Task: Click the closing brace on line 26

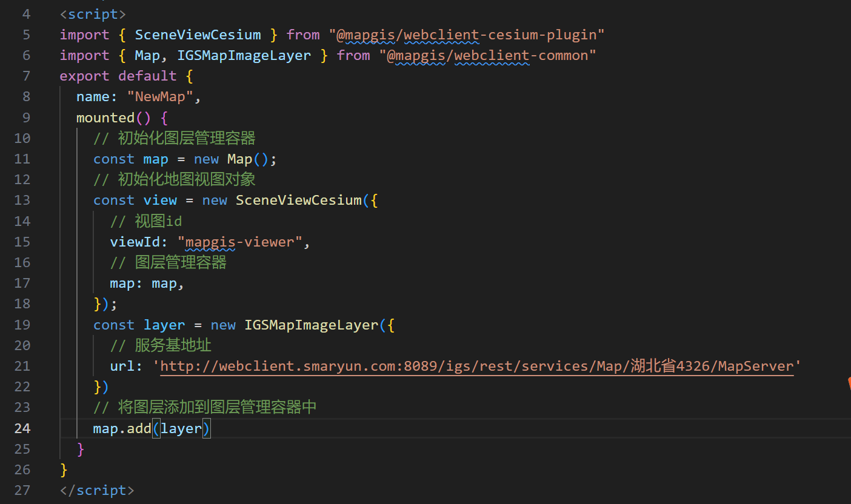Action: point(64,469)
